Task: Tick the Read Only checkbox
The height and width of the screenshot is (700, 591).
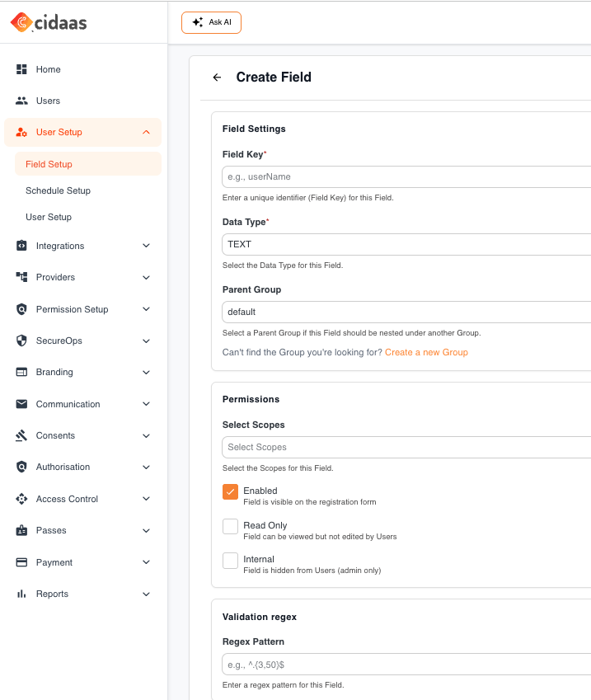Action: [230, 526]
